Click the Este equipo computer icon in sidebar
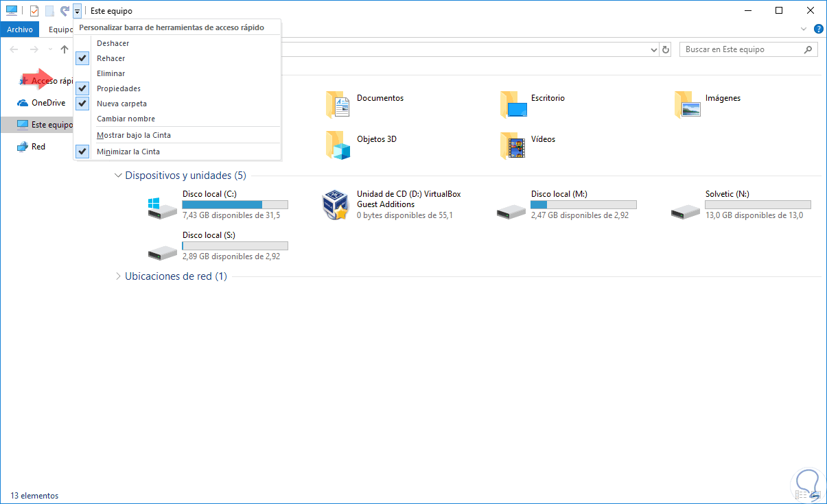This screenshot has height=504, width=827. tap(23, 125)
